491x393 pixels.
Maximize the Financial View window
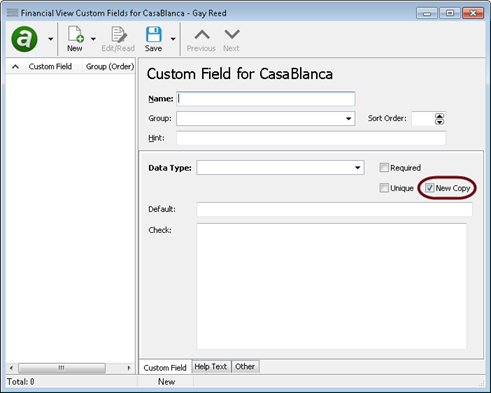450,13
